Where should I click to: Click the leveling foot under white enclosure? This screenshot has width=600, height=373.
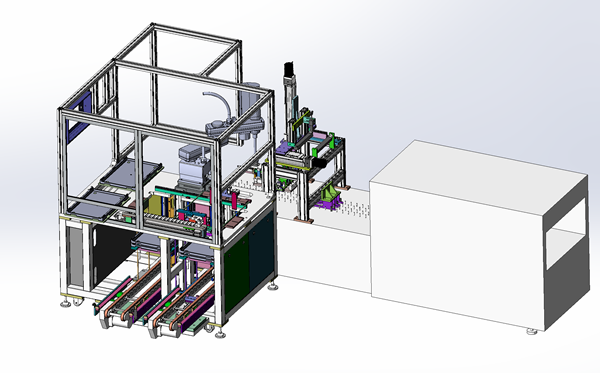(x=532, y=332)
